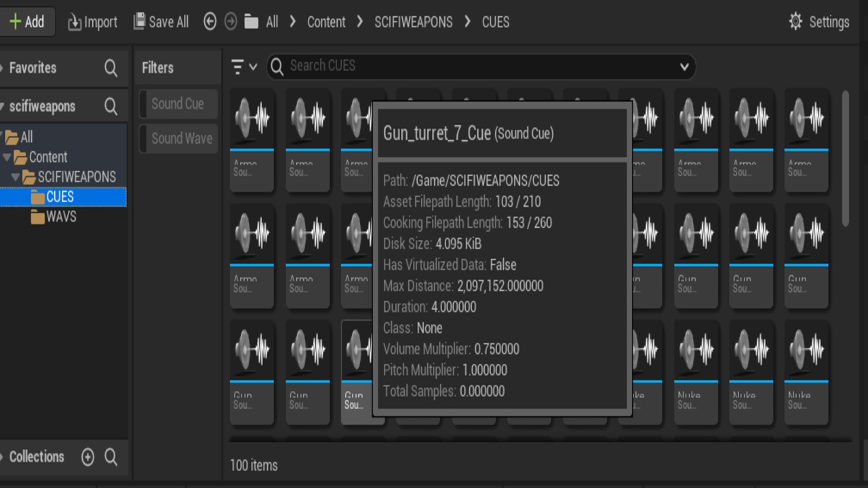The width and height of the screenshot is (868, 488).
Task: Jump to SCIFIWEAPONS in the breadcrumb path
Action: pos(414,22)
